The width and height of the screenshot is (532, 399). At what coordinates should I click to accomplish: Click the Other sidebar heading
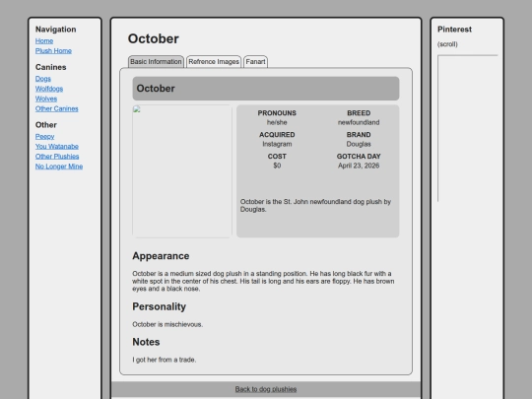click(x=46, y=125)
